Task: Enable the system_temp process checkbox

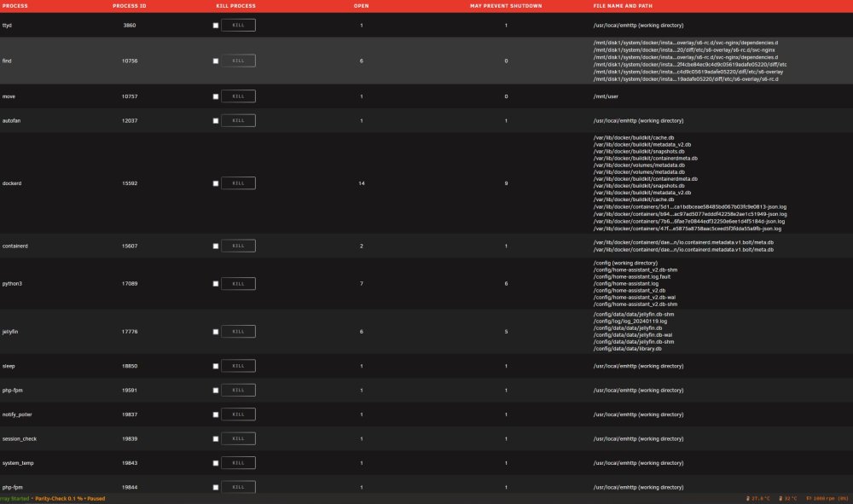Action: click(216, 463)
